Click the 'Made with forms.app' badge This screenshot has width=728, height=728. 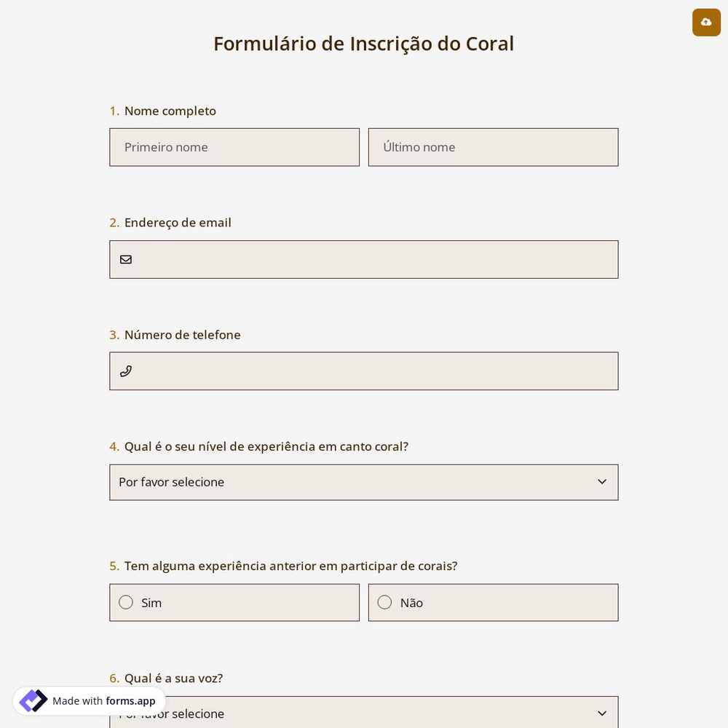point(89,700)
